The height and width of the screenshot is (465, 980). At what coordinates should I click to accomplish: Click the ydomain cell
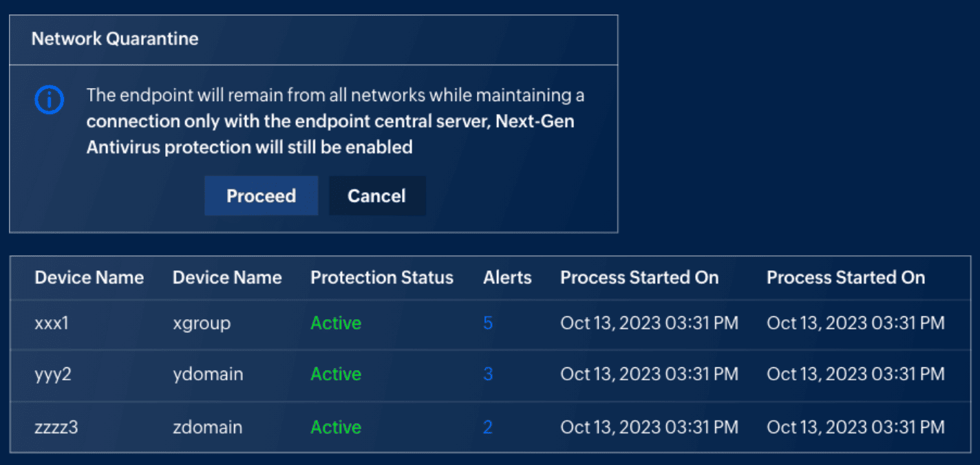click(x=208, y=374)
